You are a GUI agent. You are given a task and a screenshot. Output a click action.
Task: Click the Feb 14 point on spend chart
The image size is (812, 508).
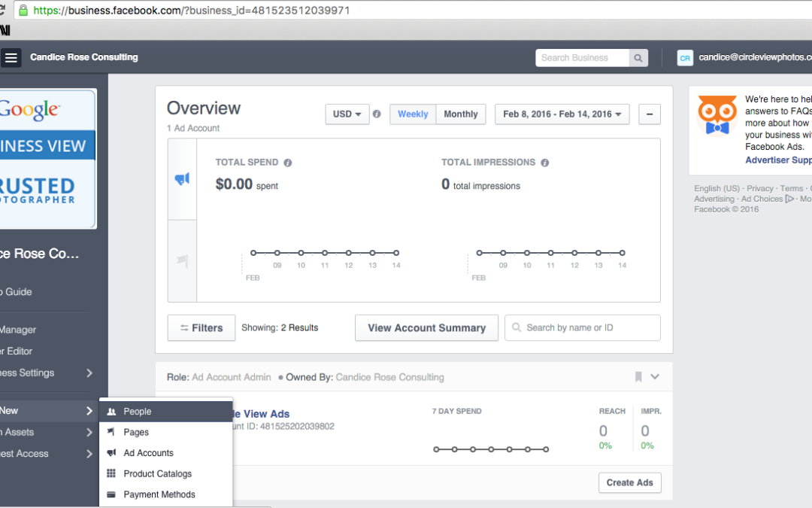(x=396, y=253)
